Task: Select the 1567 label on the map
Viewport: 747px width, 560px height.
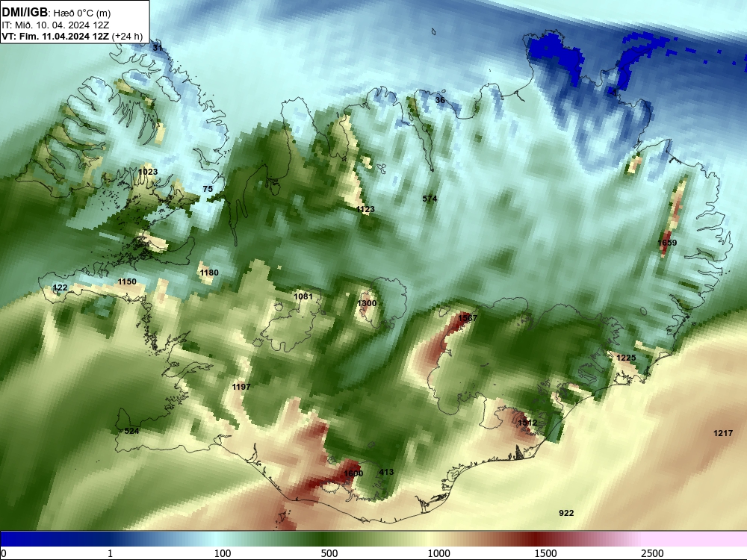Action: click(x=468, y=317)
